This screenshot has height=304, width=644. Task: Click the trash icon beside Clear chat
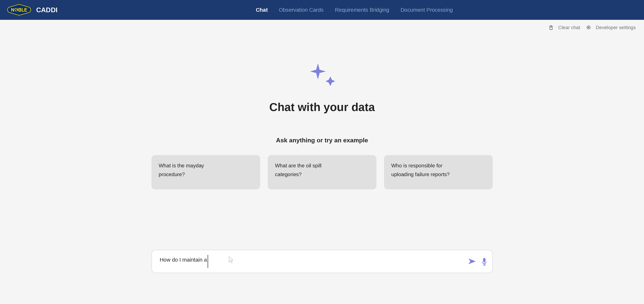coord(551,28)
